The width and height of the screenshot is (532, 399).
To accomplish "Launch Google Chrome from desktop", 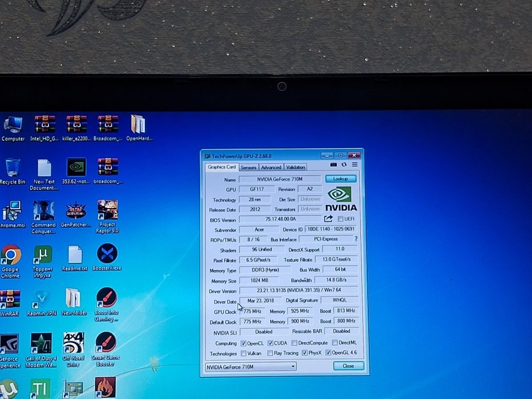I will (10, 261).
